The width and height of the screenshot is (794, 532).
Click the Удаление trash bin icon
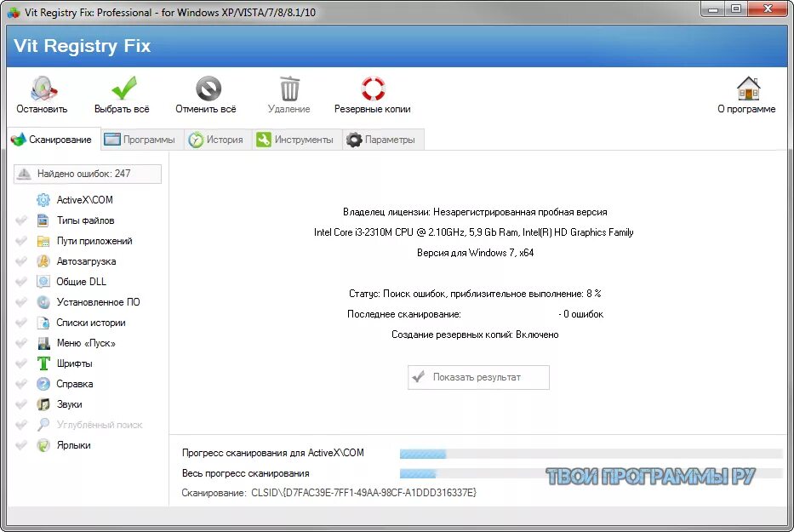(289, 89)
